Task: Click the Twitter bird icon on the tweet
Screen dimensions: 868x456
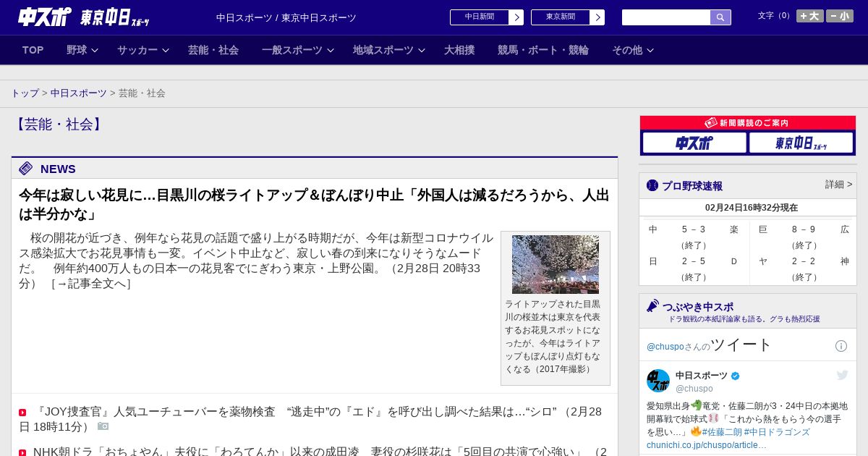Action: (842, 375)
